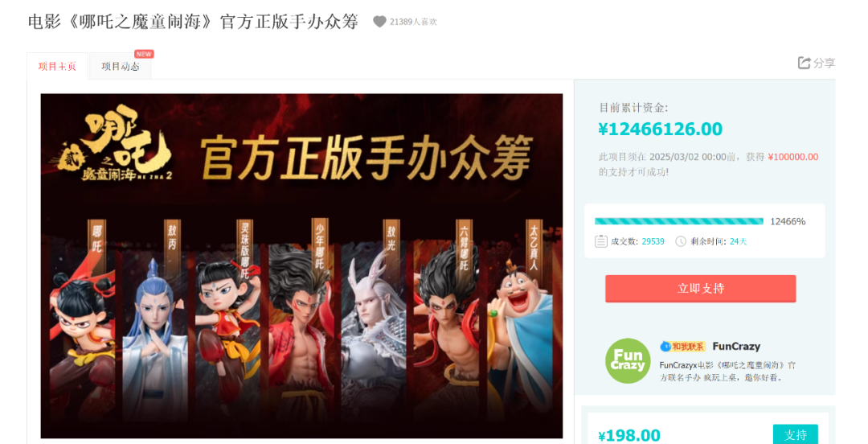Click the heart like icon

(379, 22)
